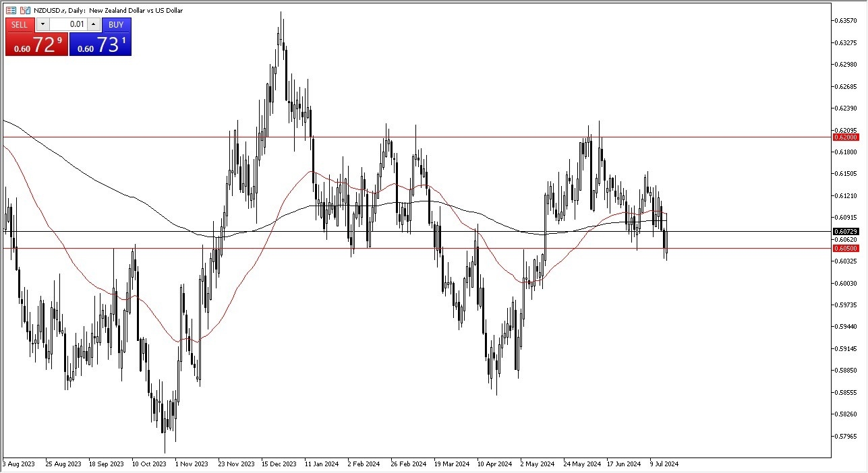Click the 15 Dec 2023 date label
The width and height of the screenshot is (868, 473).
click(x=279, y=464)
